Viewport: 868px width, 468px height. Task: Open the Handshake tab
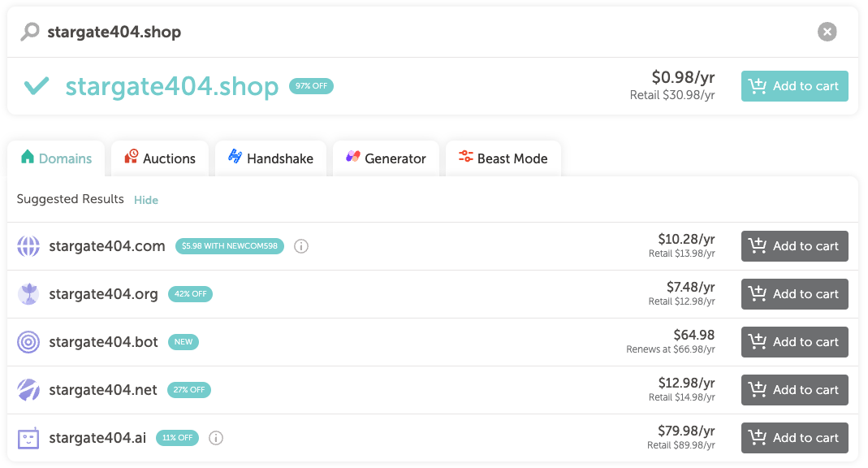click(270, 158)
